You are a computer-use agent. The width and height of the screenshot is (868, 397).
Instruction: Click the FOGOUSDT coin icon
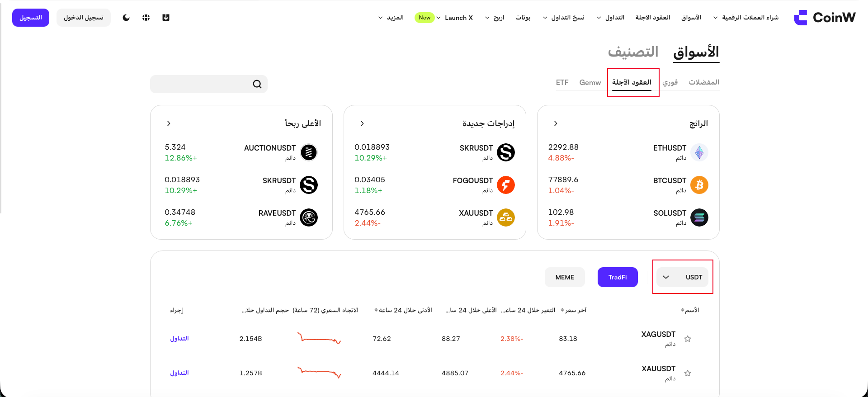[x=506, y=185]
